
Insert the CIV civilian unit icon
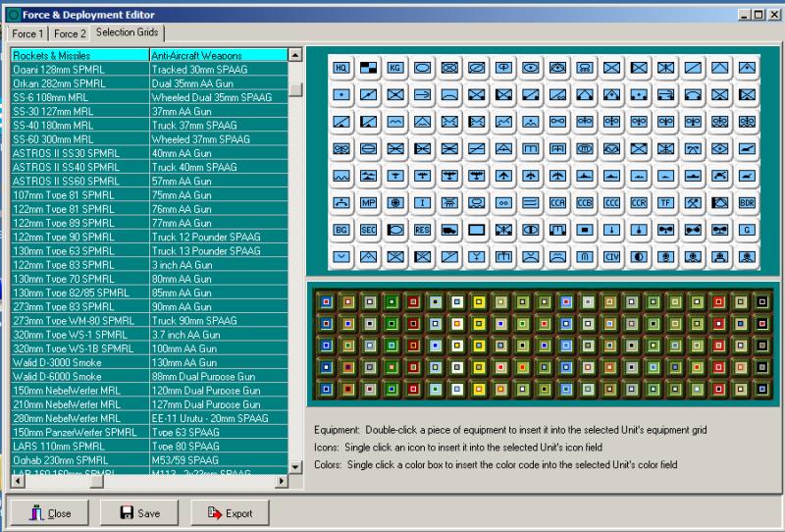pyautogui.click(x=611, y=257)
